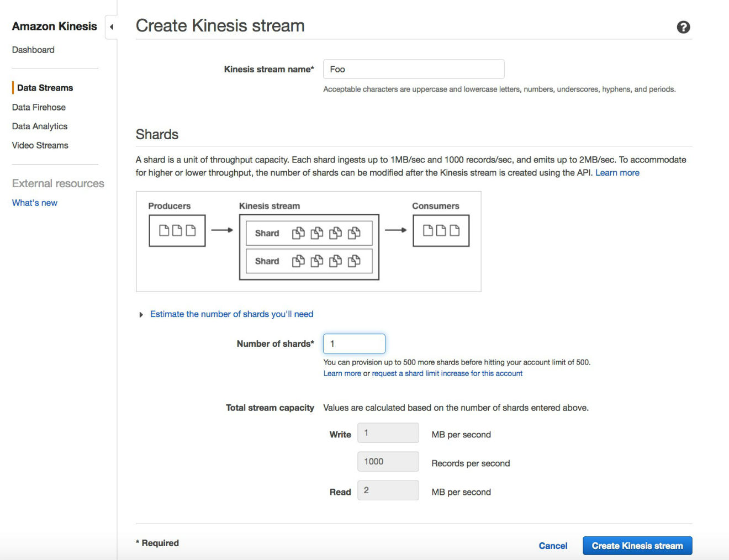Viewport: 729px width, 560px height.
Task: Click the Kinesis stream name label
Action: pyautogui.click(x=269, y=69)
